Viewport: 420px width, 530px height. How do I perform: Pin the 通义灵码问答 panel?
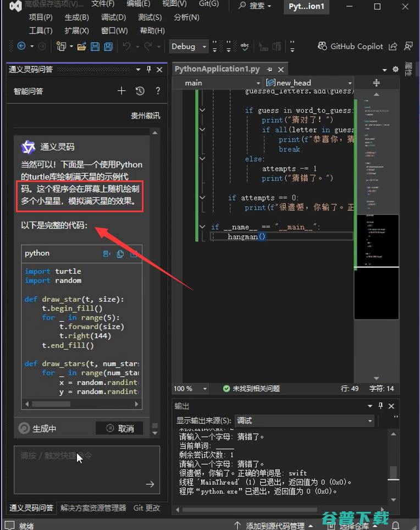[x=148, y=69]
